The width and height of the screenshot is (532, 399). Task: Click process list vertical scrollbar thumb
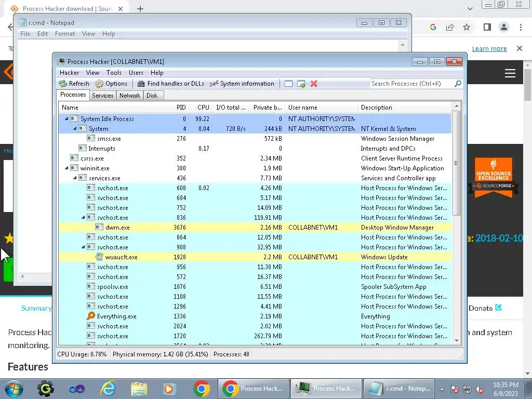[457, 163]
